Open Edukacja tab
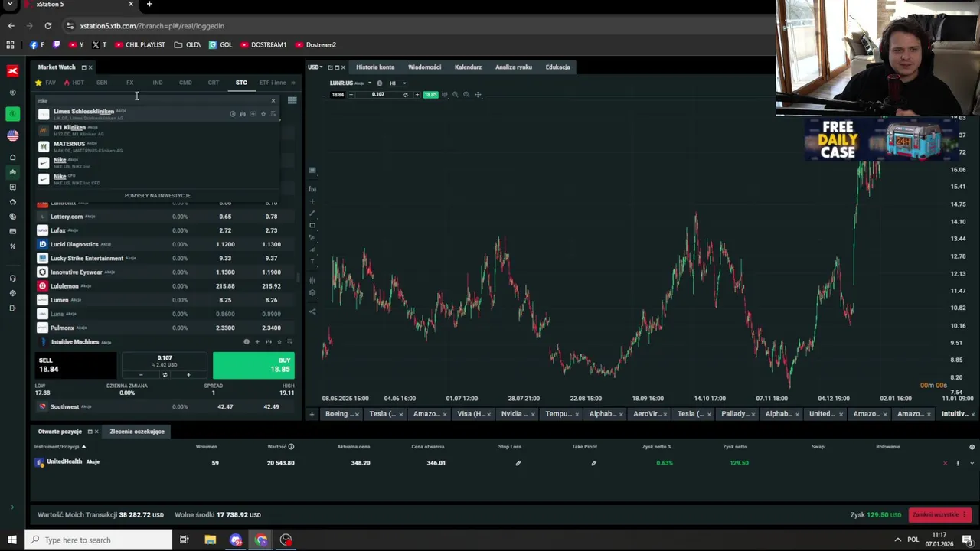The image size is (980, 551). click(557, 67)
